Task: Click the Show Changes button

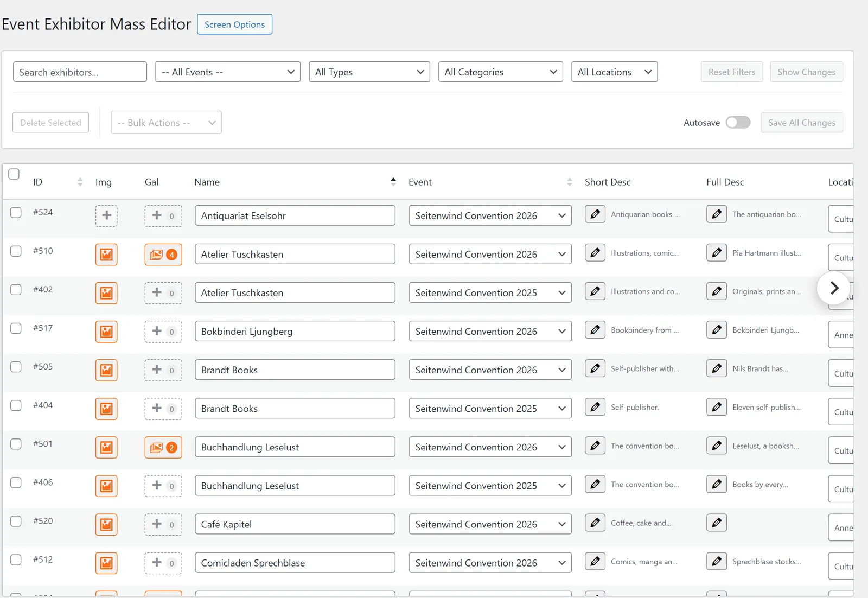Action: click(806, 72)
